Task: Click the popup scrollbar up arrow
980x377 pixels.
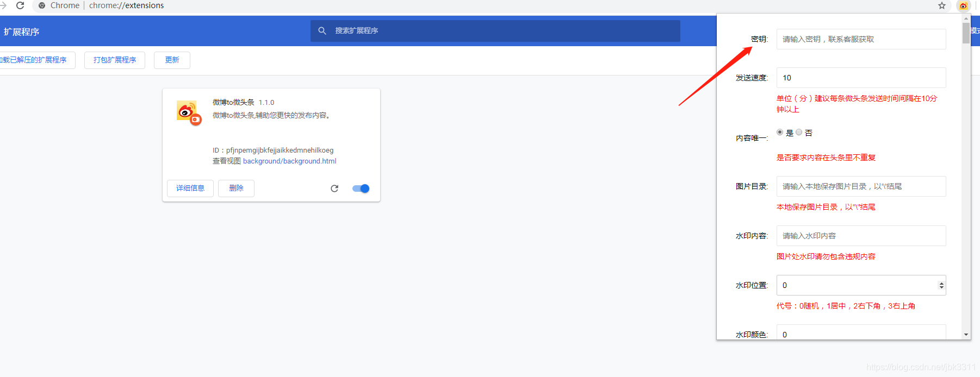Action: pos(966,18)
